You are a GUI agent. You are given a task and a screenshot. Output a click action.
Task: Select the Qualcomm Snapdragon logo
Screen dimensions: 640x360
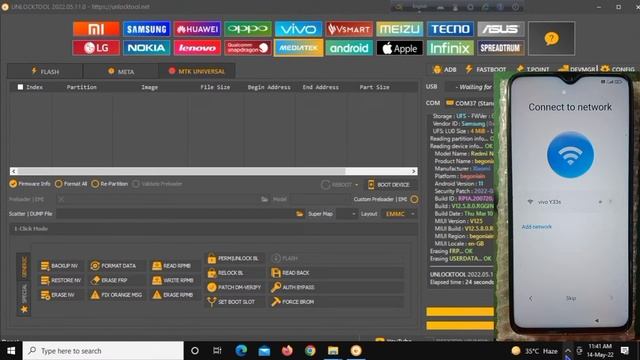(248, 48)
